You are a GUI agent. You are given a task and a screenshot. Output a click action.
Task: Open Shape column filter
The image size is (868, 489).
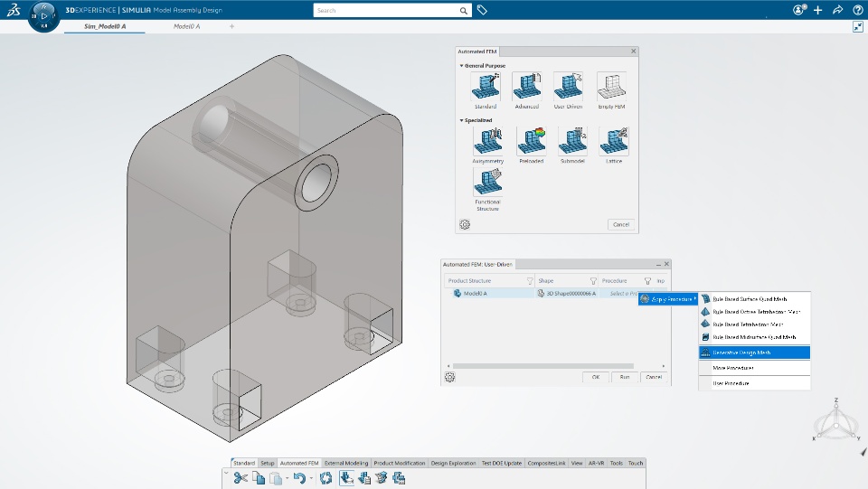[x=593, y=281]
